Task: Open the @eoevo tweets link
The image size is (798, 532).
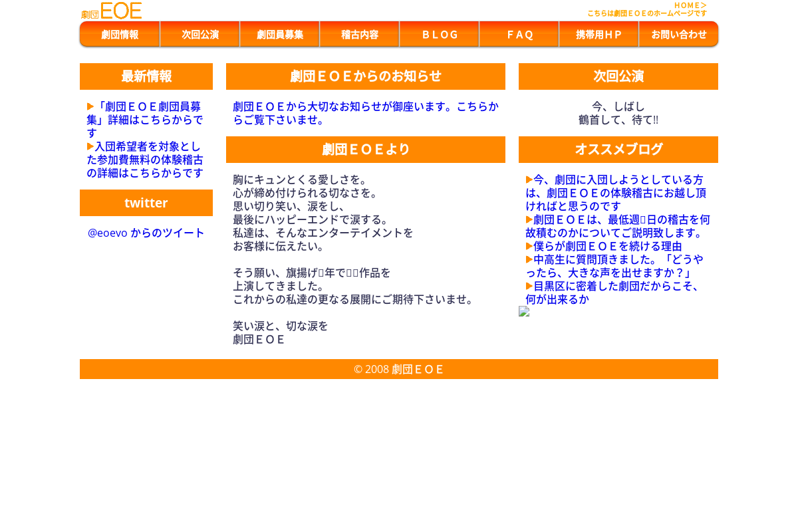Action: coord(146,233)
